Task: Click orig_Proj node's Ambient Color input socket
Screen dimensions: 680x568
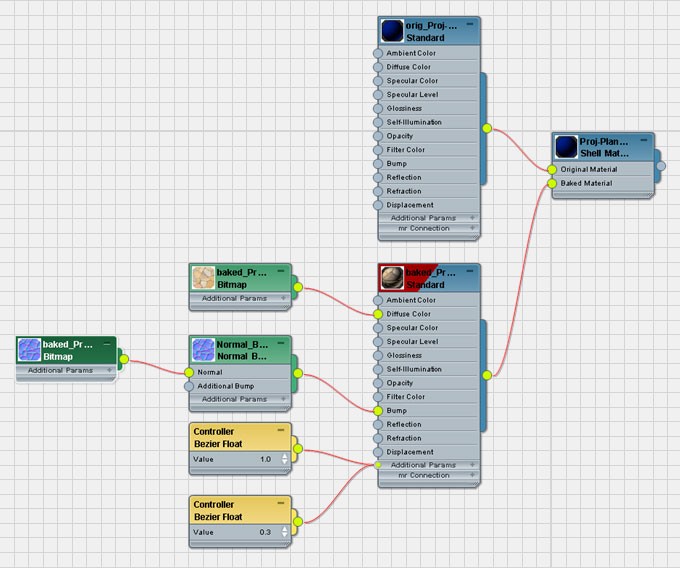Action: (x=378, y=53)
